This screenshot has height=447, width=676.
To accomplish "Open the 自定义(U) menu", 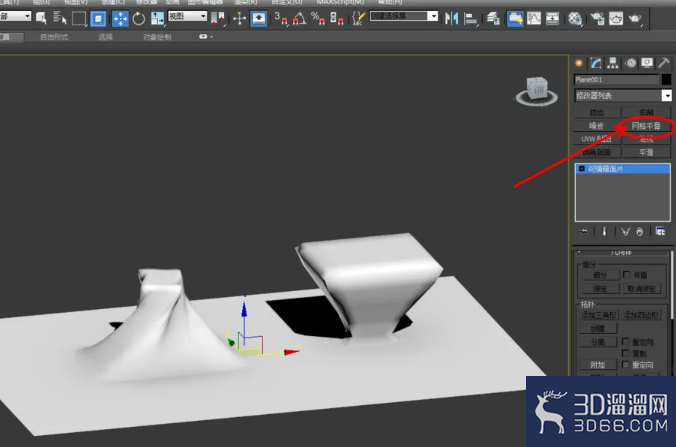I will [287, 2].
